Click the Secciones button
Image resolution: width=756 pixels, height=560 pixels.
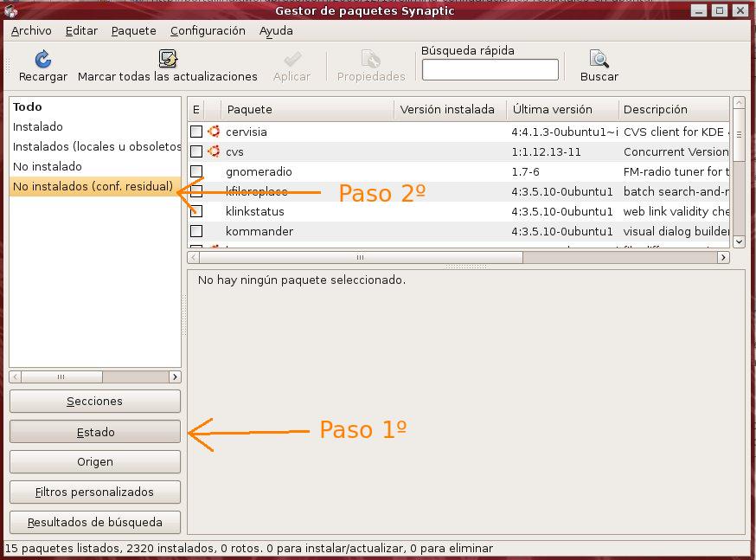95,402
